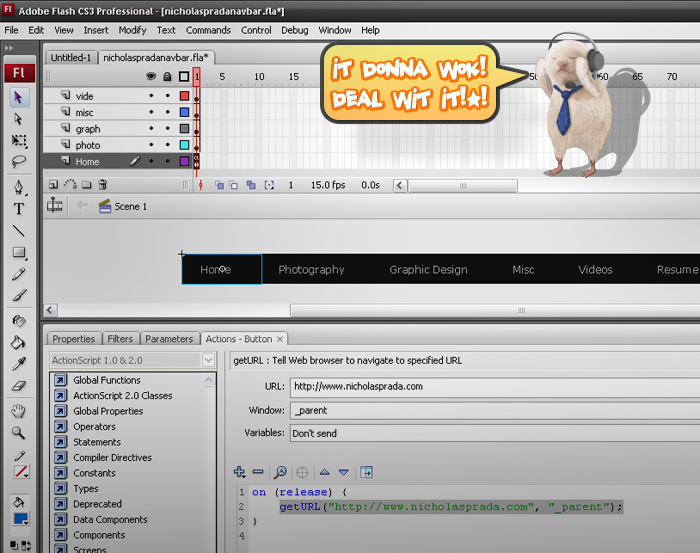Select the Zoom magnifier tool
Screen dimensions: 700x553
pos(19,432)
